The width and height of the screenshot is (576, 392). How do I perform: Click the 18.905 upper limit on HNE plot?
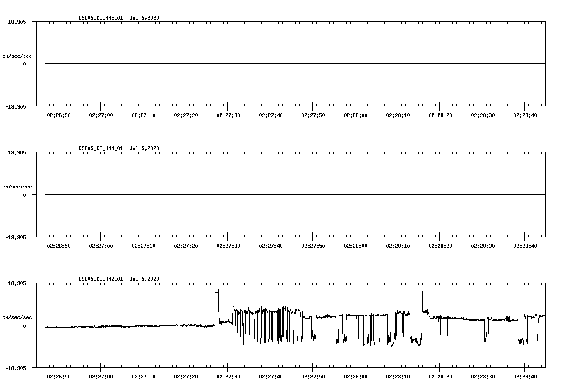[17, 22]
